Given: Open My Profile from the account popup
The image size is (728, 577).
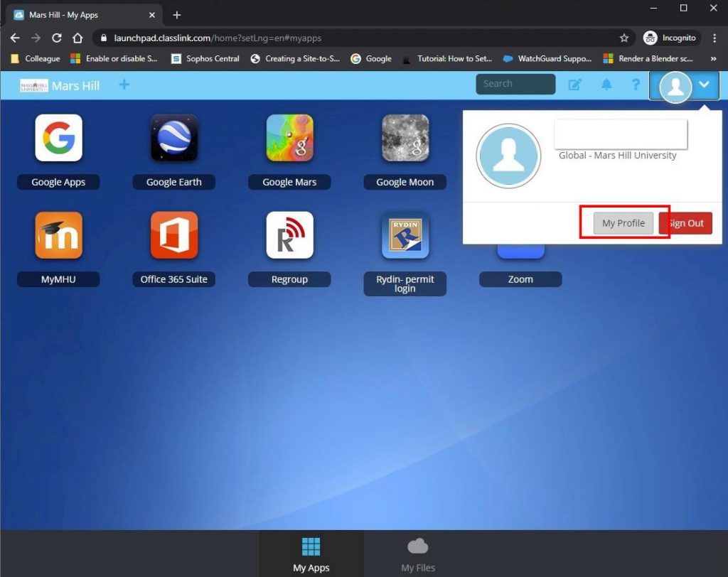Looking at the screenshot, I should [623, 222].
